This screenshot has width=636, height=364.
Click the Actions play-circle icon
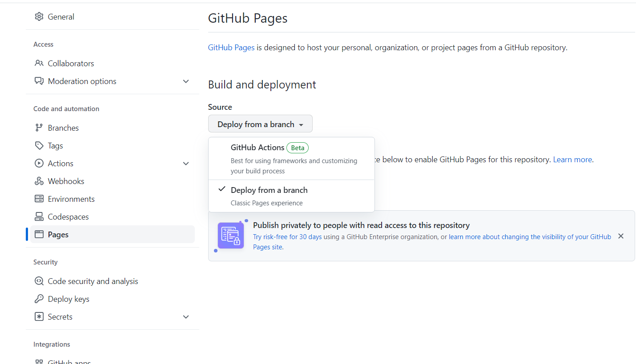[x=39, y=164]
